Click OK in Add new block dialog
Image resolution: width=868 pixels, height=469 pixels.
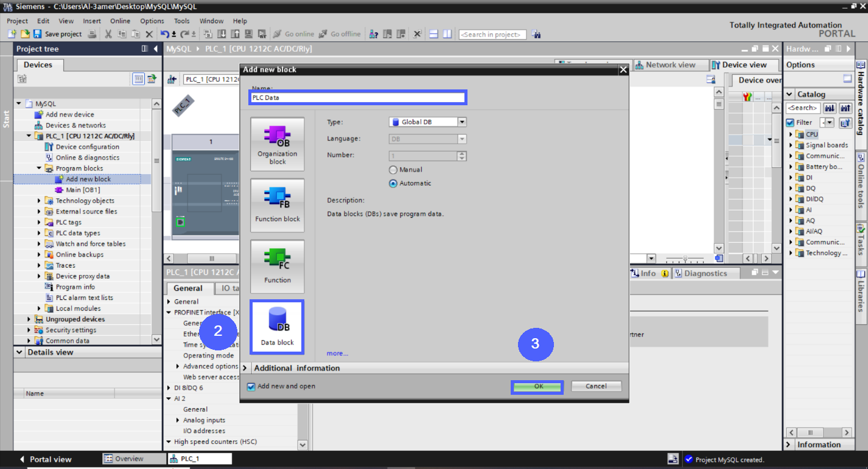538,387
